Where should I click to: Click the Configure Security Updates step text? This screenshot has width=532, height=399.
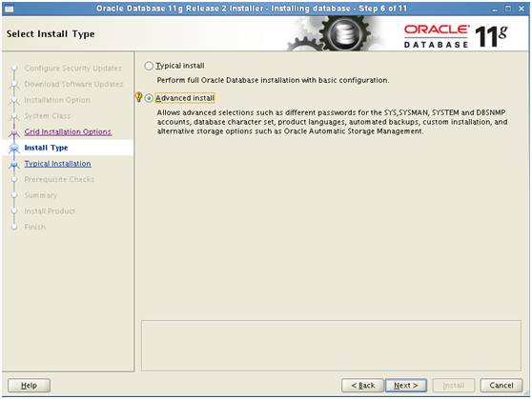click(x=73, y=69)
